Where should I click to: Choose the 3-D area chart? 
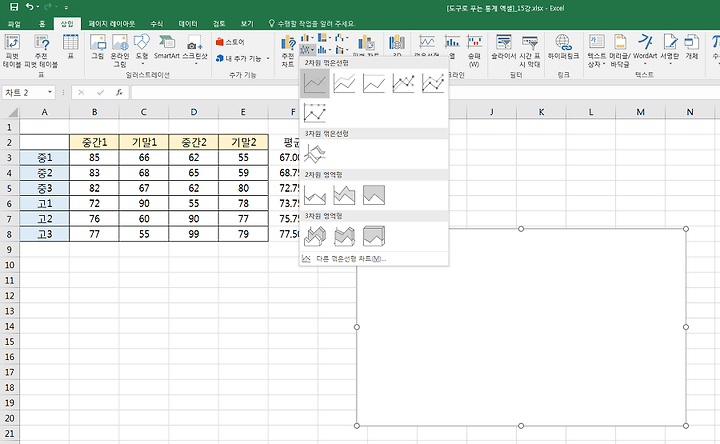click(315, 236)
